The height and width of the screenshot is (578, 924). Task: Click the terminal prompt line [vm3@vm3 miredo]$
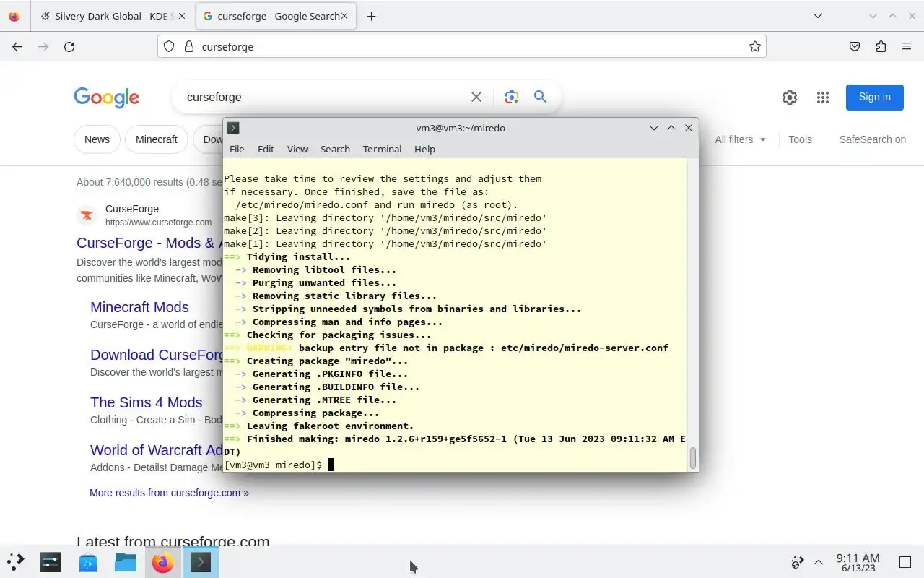click(273, 465)
